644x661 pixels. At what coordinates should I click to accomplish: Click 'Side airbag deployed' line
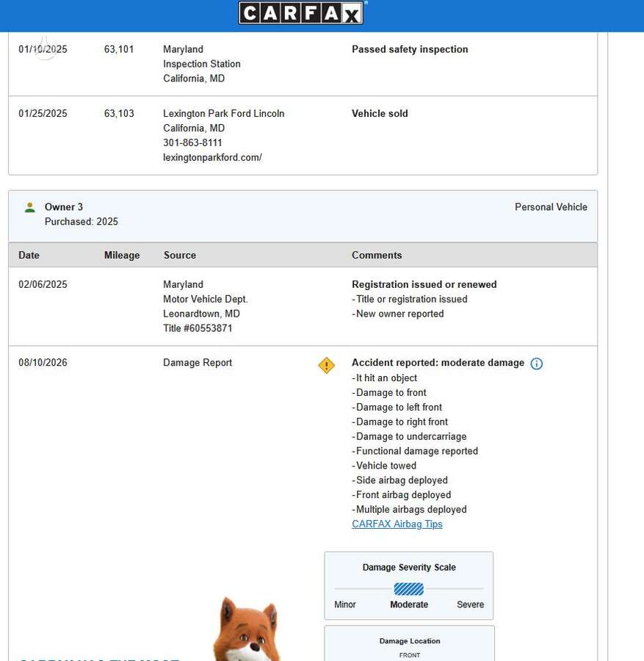pos(399,480)
